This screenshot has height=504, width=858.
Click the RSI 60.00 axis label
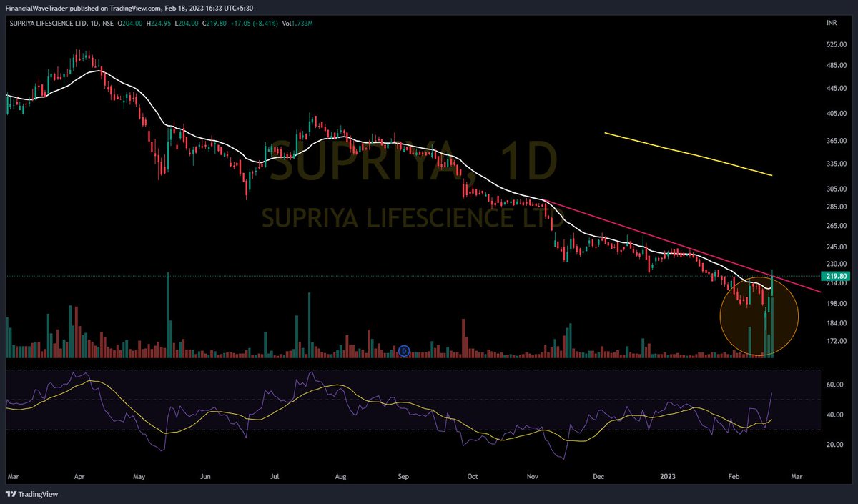coord(836,385)
